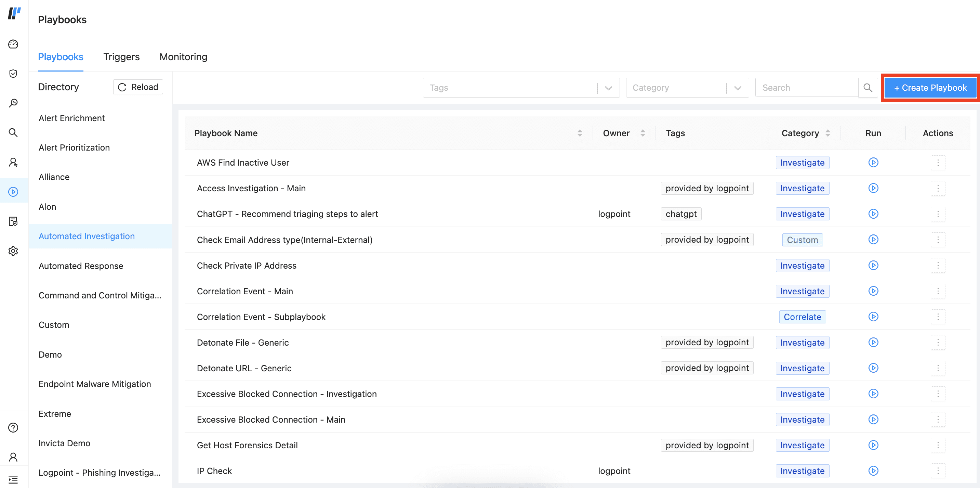
Task: Sort by Playbook Name column
Action: pos(579,133)
